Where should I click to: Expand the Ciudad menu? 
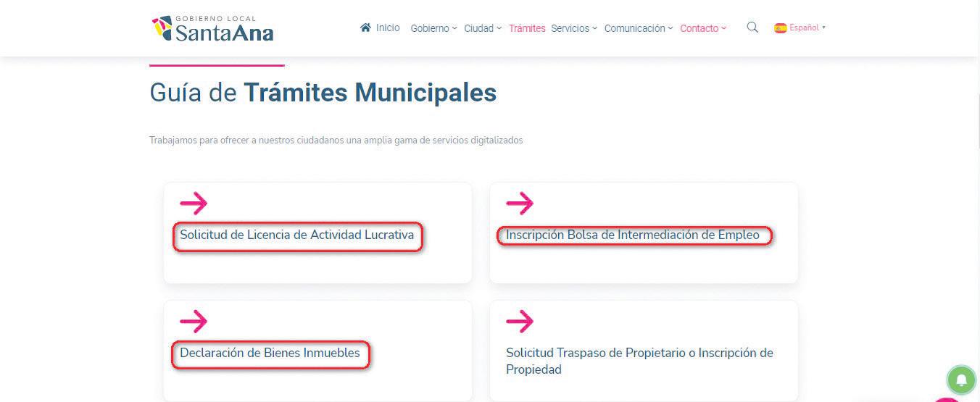tap(483, 28)
